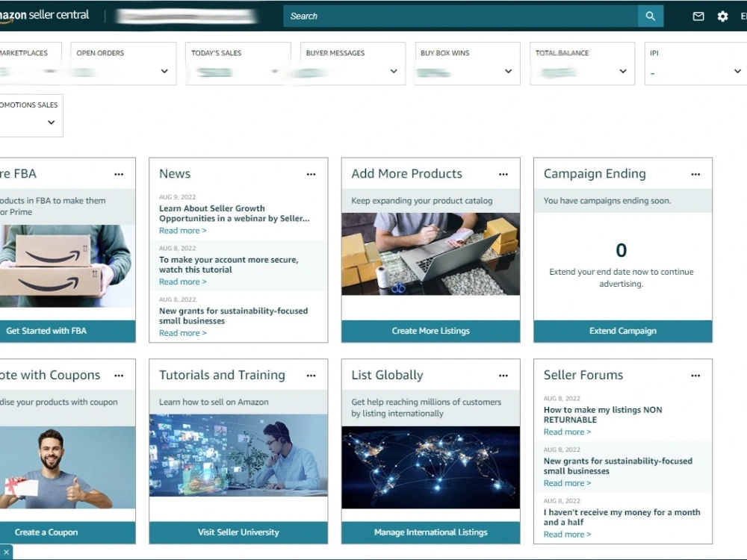Click the coupon man thumbs-up image
This screenshot has width=747, height=560.
tap(68, 467)
